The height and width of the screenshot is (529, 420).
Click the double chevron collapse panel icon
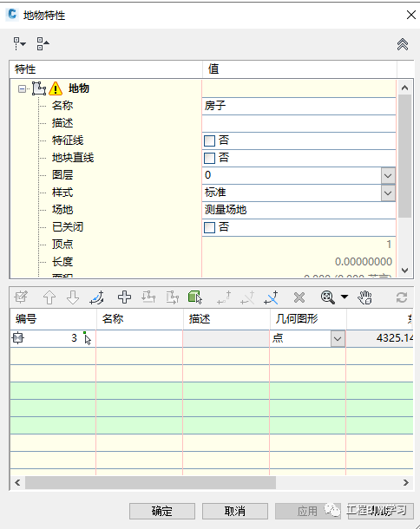403,44
